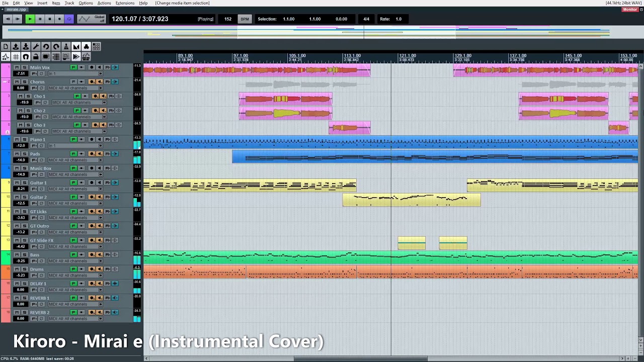Viewport: 644px width, 362px height.
Task: Open the File menu
Action: coord(5,3)
